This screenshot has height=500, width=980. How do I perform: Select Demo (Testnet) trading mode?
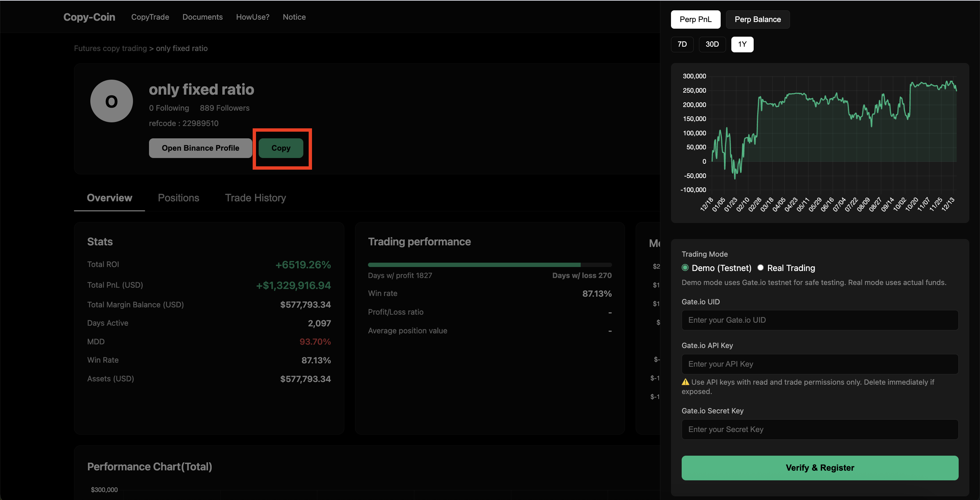(x=685, y=268)
